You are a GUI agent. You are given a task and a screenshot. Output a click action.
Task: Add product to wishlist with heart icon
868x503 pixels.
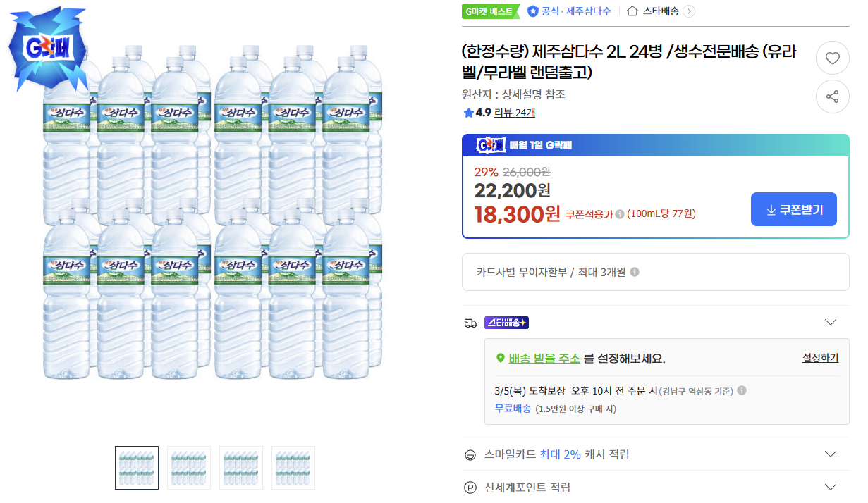click(x=832, y=58)
